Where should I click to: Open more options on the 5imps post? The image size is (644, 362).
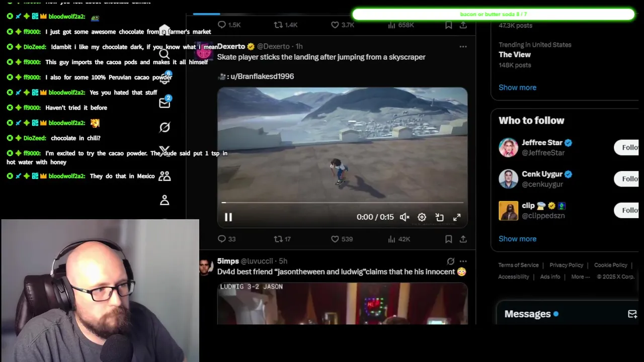pyautogui.click(x=463, y=261)
